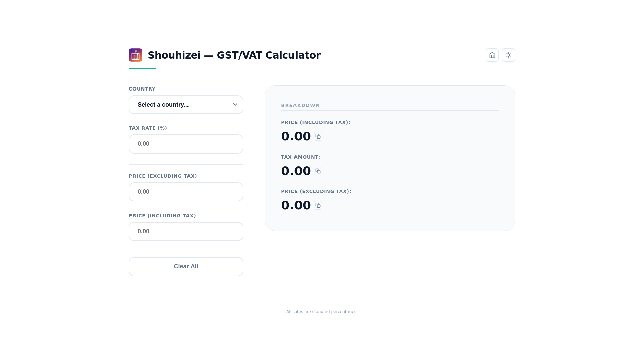Click the standard percentages footer note

pyautogui.click(x=322, y=312)
